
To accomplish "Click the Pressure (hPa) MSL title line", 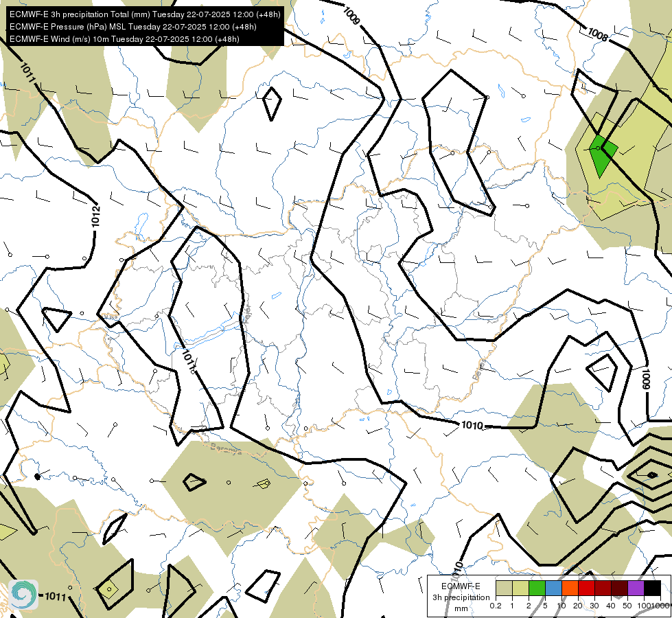I will coord(133,27).
